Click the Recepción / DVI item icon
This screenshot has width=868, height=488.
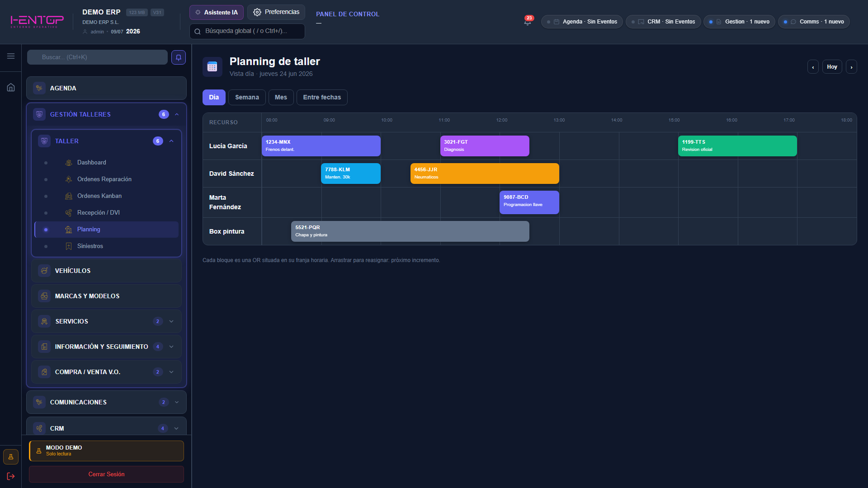[x=69, y=213]
